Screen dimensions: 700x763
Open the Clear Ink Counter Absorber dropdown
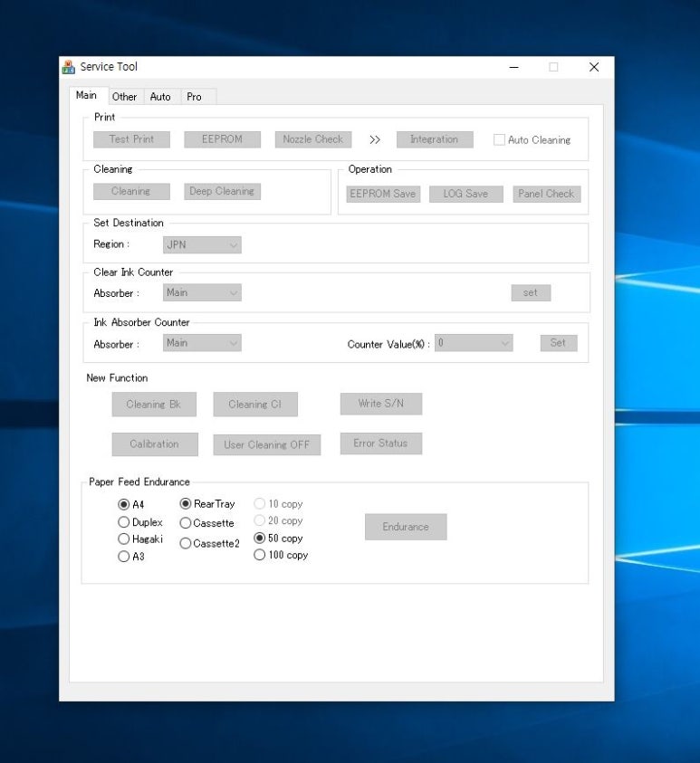202,292
